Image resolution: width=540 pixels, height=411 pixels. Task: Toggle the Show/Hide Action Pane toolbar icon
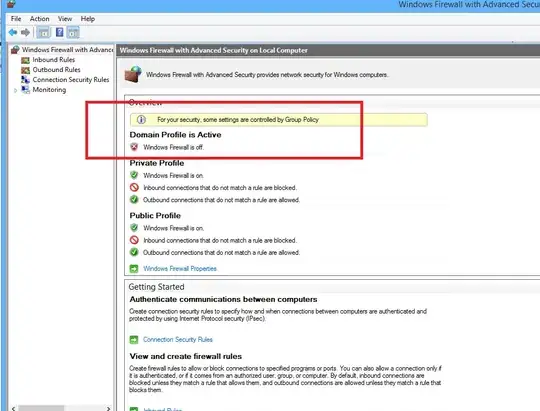(x=73, y=33)
